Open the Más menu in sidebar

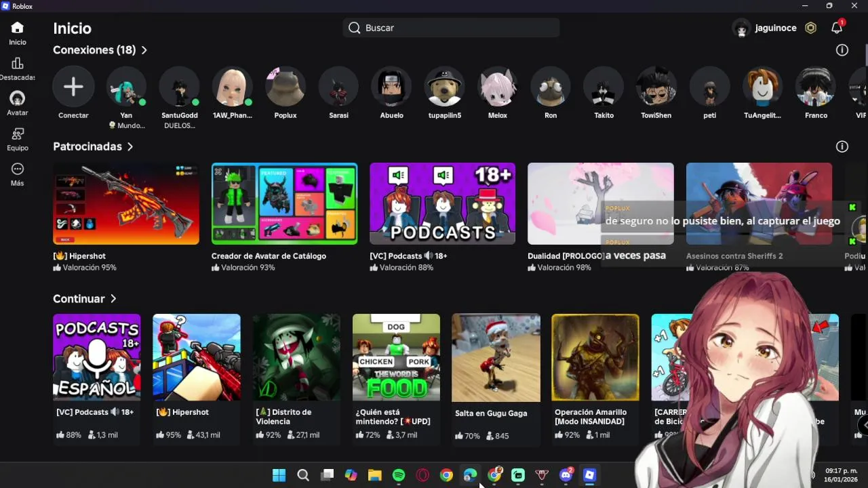18,169
